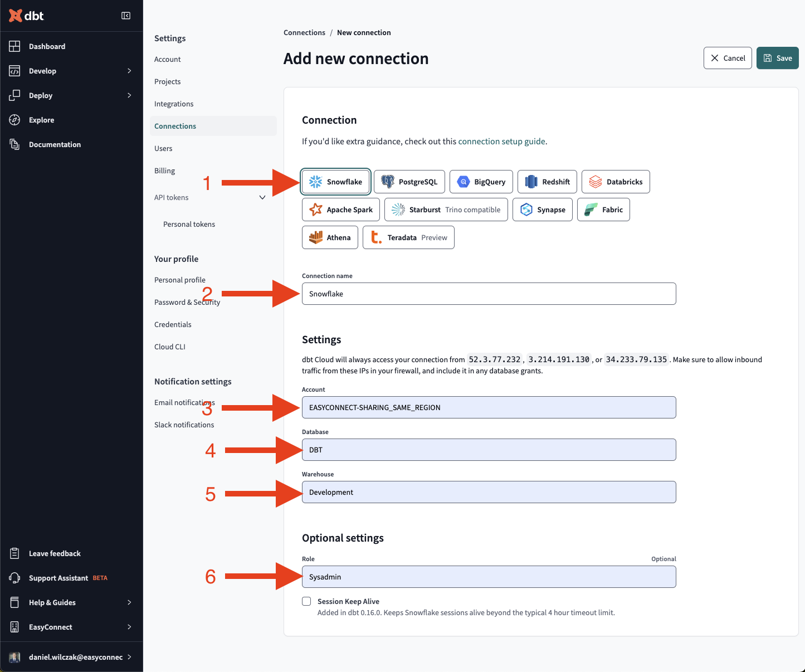Click the Explore compass icon
Image resolution: width=805 pixels, height=672 pixels.
(x=15, y=120)
